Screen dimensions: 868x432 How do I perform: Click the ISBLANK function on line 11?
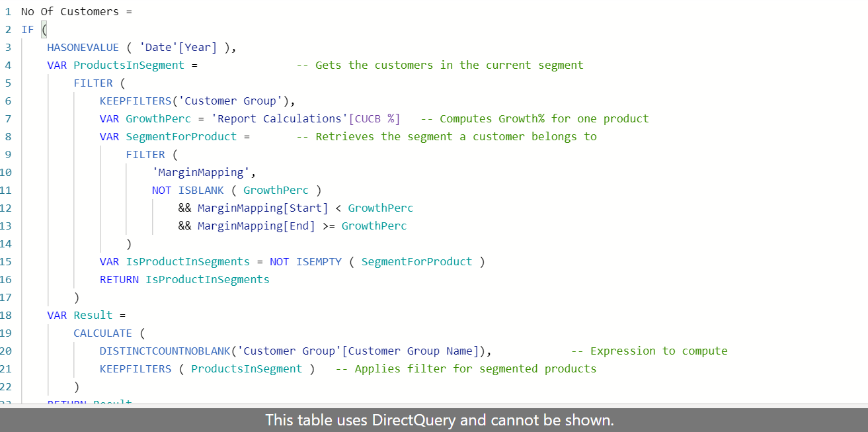[201, 190]
